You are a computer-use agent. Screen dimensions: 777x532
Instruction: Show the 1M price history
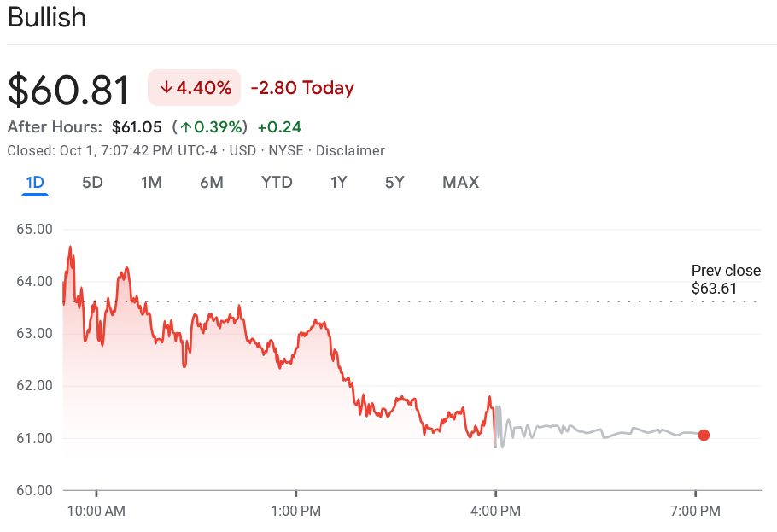[x=151, y=182]
